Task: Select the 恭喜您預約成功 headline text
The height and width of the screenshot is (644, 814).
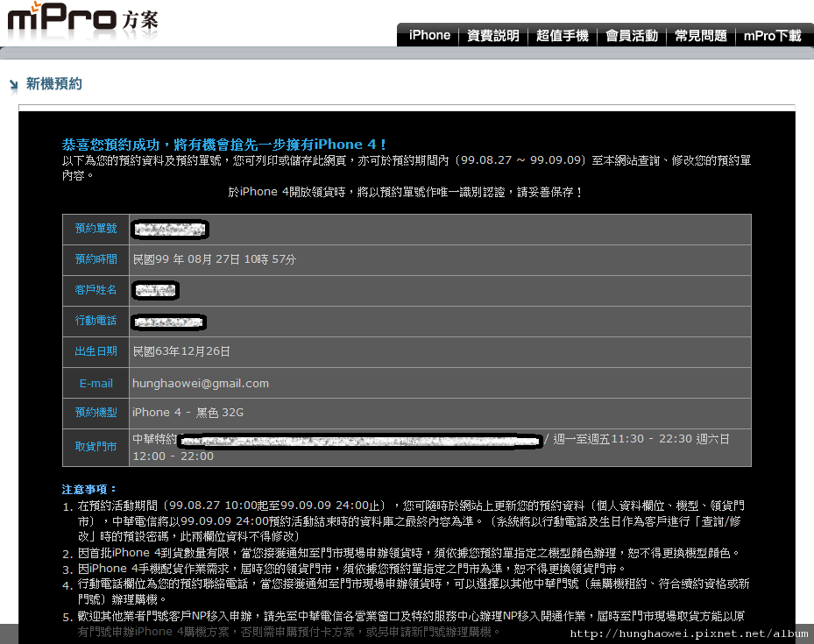Action: (x=223, y=145)
